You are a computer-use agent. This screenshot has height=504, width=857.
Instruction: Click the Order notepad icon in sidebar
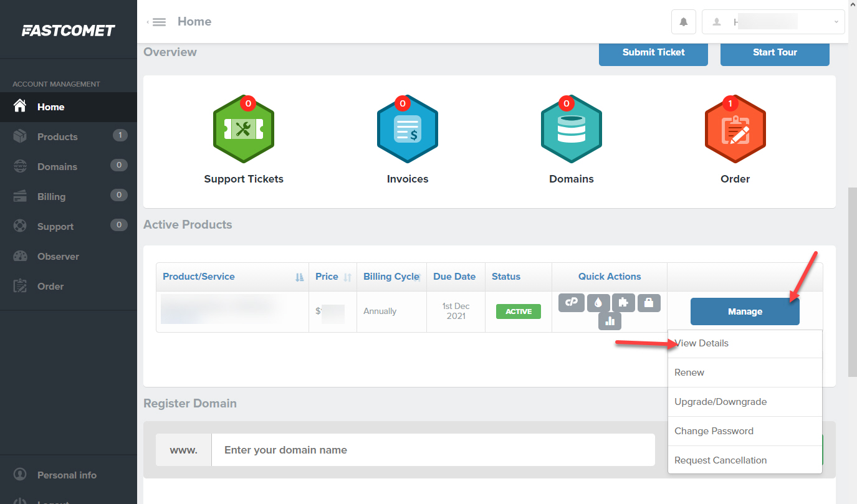(x=20, y=286)
